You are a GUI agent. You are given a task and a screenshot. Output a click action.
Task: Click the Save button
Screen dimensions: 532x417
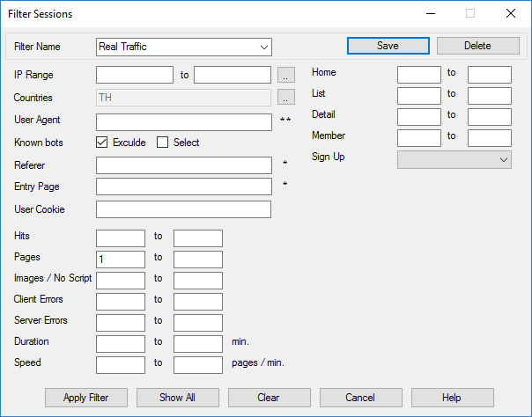(388, 46)
